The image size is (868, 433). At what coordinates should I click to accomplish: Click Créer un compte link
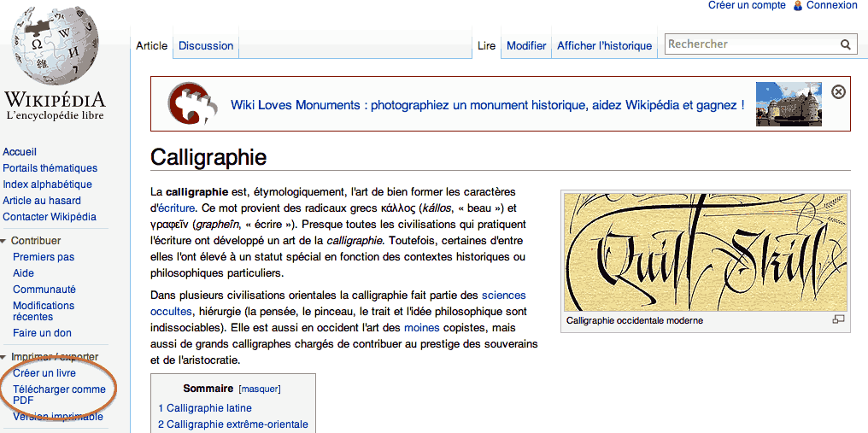pyautogui.click(x=747, y=5)
